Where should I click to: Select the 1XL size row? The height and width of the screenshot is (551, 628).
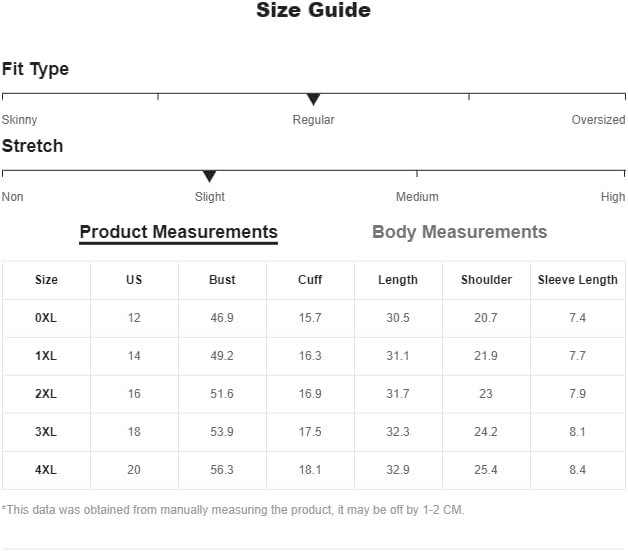[46, 356]
